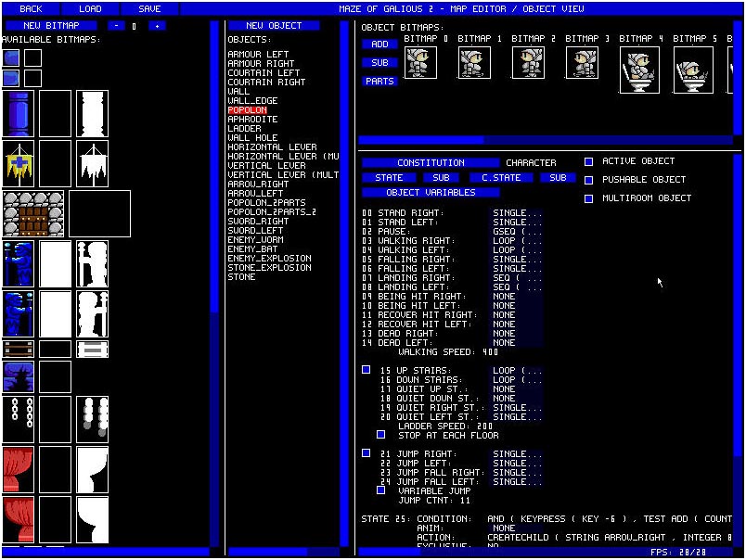Select APHRODITE in objects list
This screenshot has height=560, width=746.
pyautogui.click(x=252, y=120)
